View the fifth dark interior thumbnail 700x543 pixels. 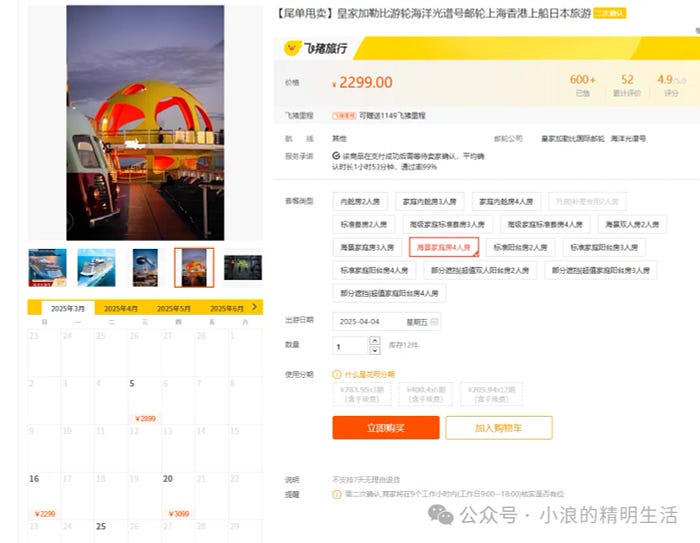(x=243, y=267)
